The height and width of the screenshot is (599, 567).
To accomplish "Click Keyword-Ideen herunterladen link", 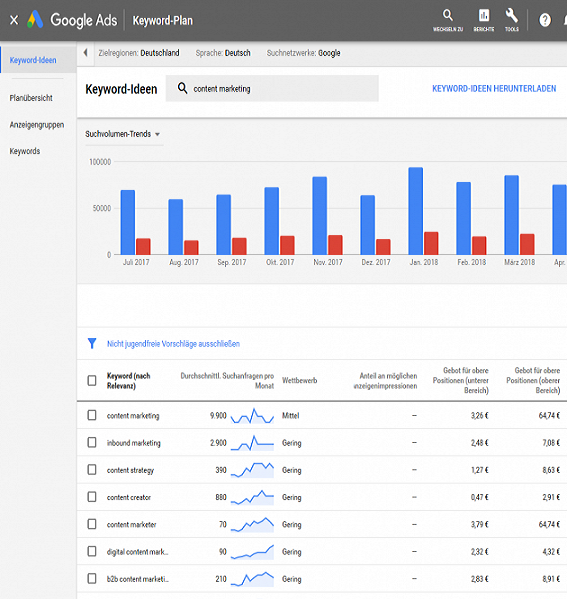I will [494, 89].
